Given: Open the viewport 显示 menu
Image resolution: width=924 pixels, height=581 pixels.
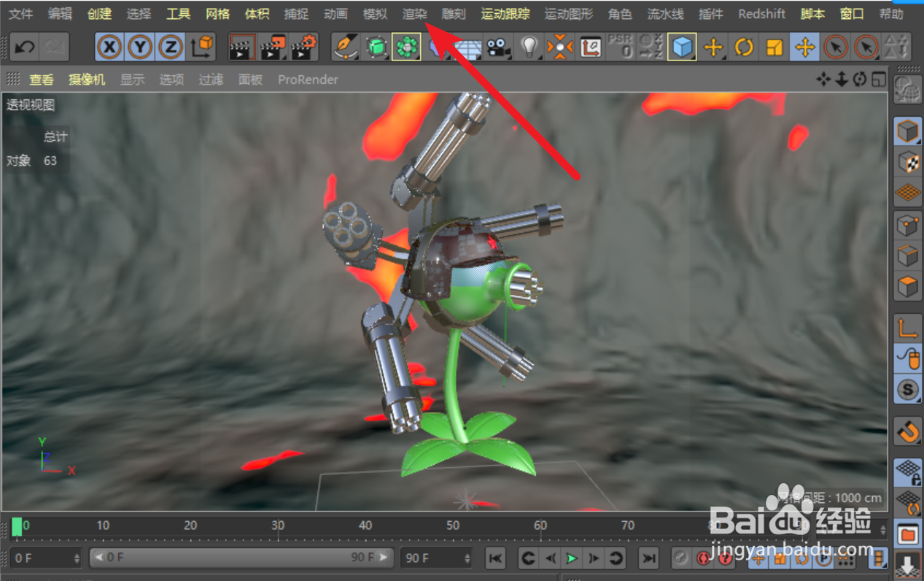Looking at the screenshot, I should [x=132, y=80].
